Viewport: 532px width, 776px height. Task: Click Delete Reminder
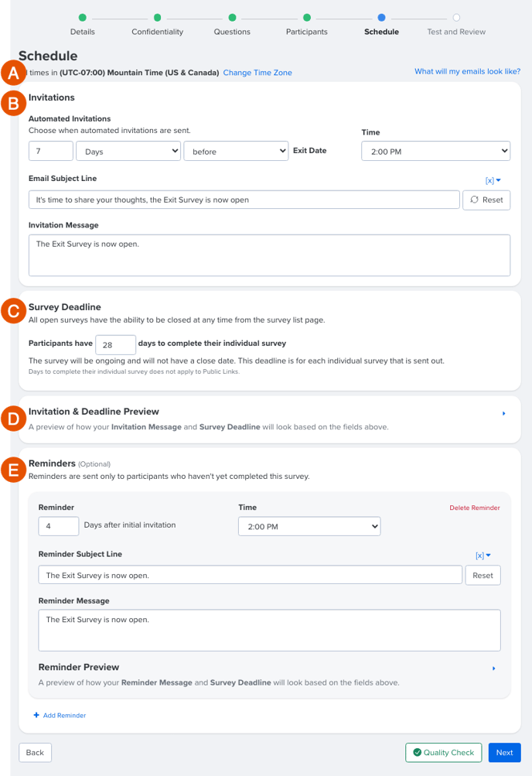[475, 508]
